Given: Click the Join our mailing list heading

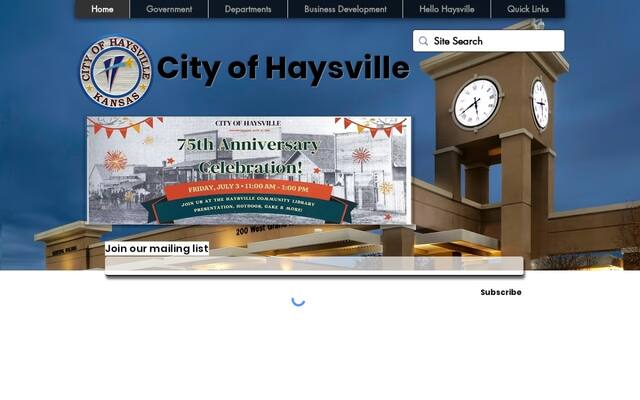Looking at the screenshot, I should pyautogui.click(x=157, y=248).
